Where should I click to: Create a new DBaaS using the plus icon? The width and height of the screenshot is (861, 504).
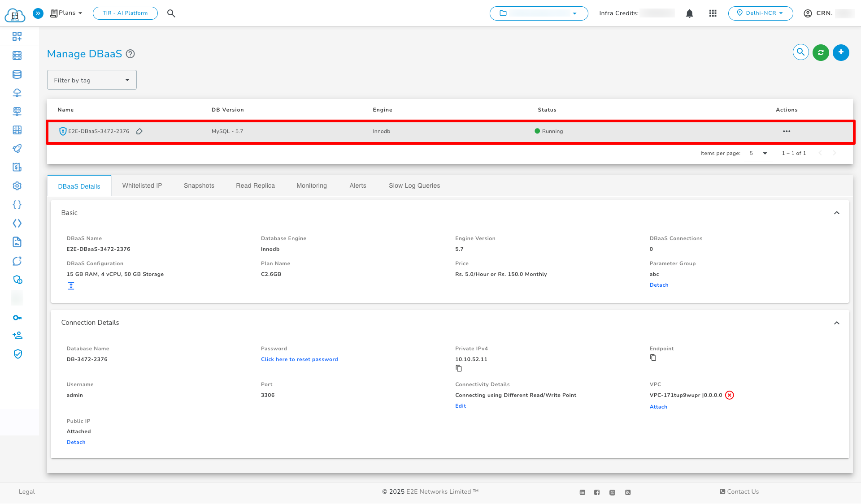841,52
